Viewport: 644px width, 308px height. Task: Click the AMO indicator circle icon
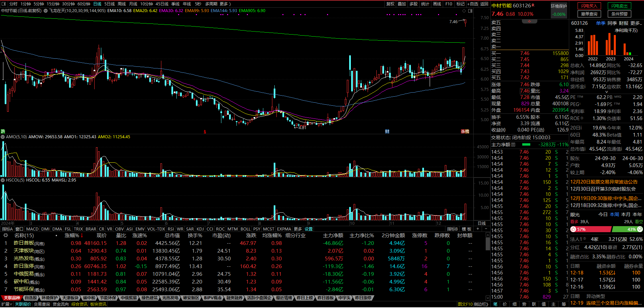[3, 137]
